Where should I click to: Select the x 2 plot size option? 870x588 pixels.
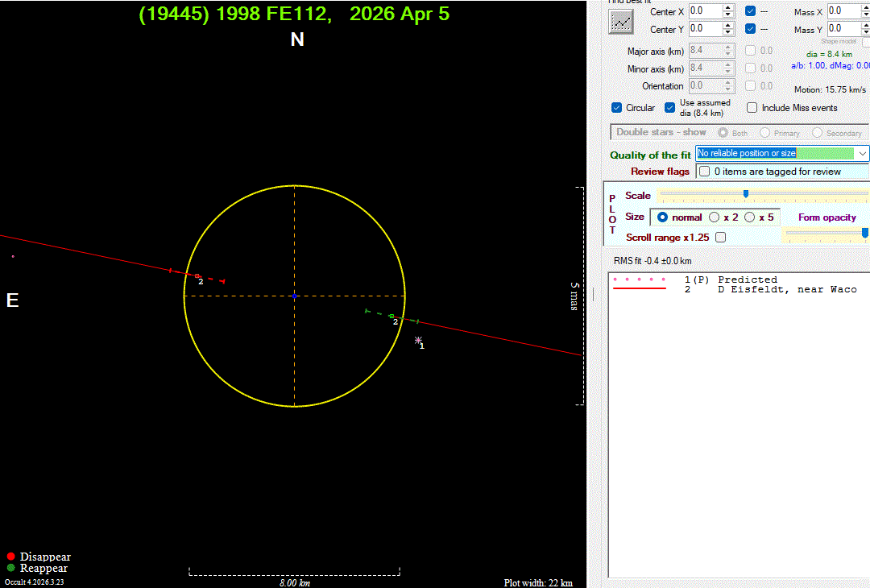point(715,217)
